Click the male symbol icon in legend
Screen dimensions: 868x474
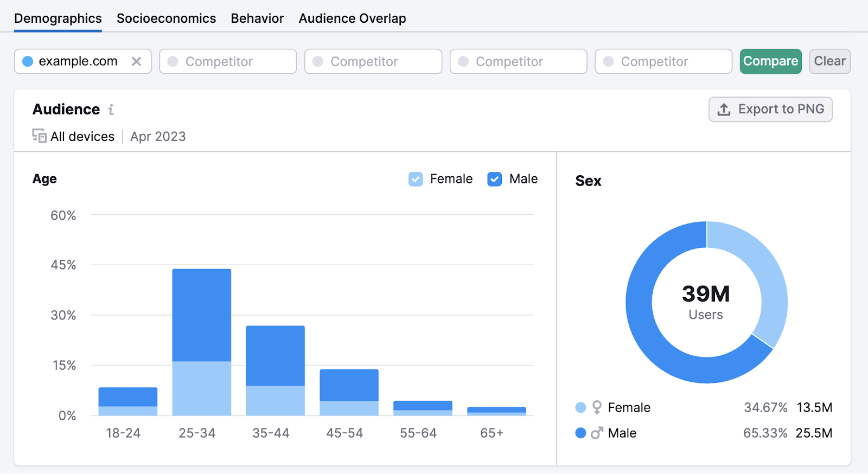click(x=597, y=433)
